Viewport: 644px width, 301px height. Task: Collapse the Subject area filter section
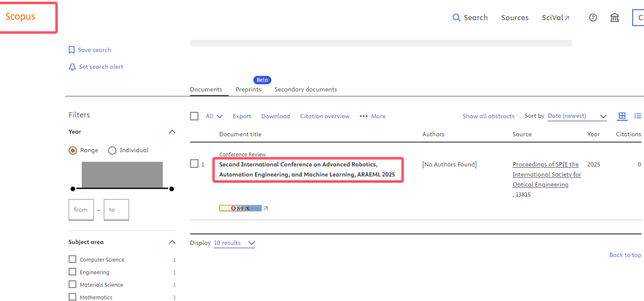pyautogui.click(x=172, y=242)
